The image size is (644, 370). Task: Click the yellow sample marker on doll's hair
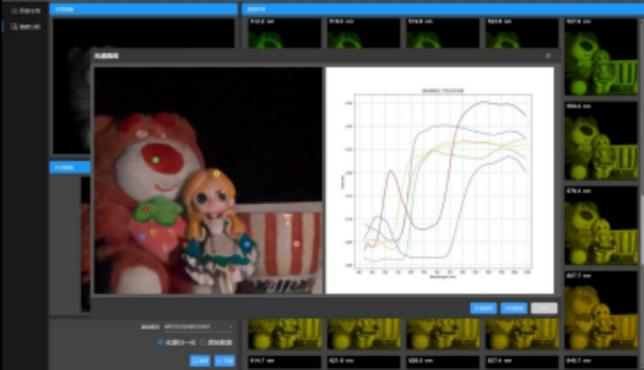click(x=216, y=174)
